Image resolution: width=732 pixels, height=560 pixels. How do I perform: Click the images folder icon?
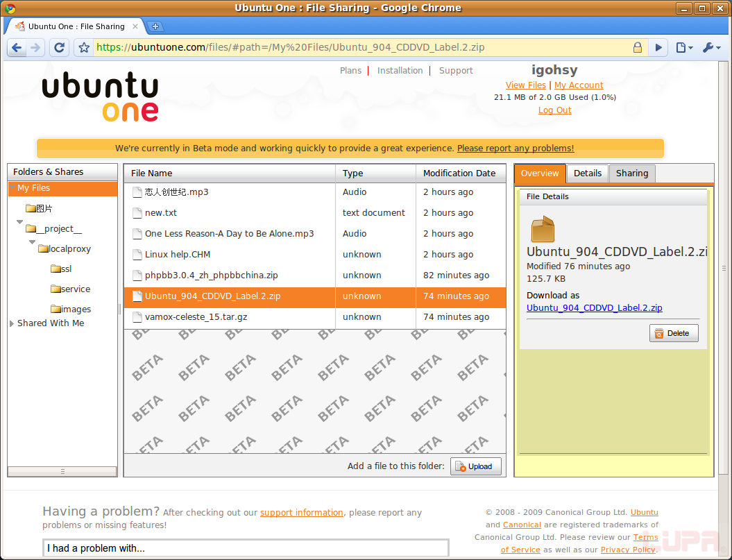[x=56, y=309]
